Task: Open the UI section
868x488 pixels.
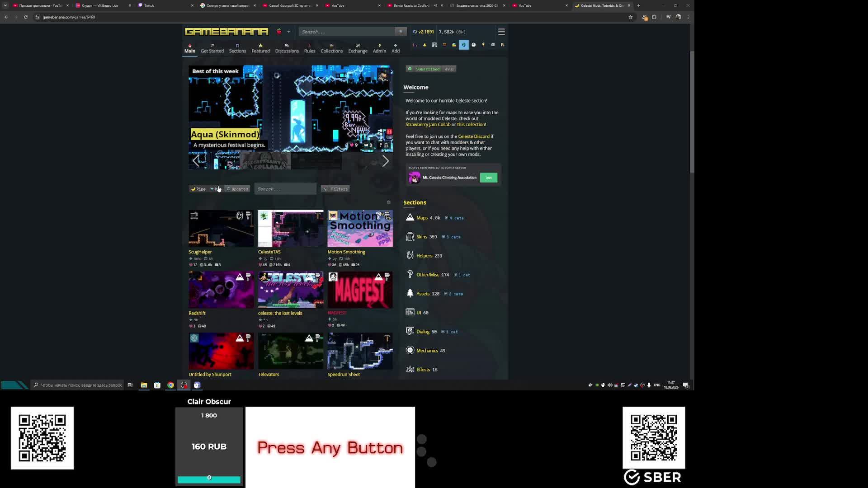Action: tap(419, 313)
